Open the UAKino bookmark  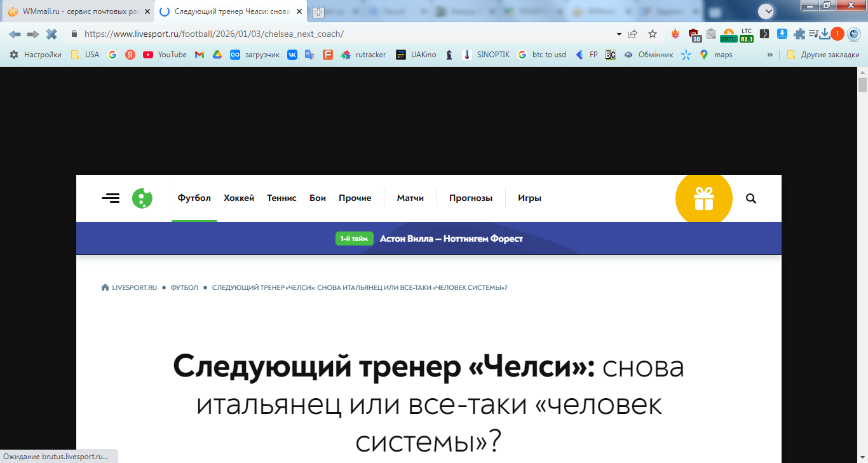coord(416,55)
